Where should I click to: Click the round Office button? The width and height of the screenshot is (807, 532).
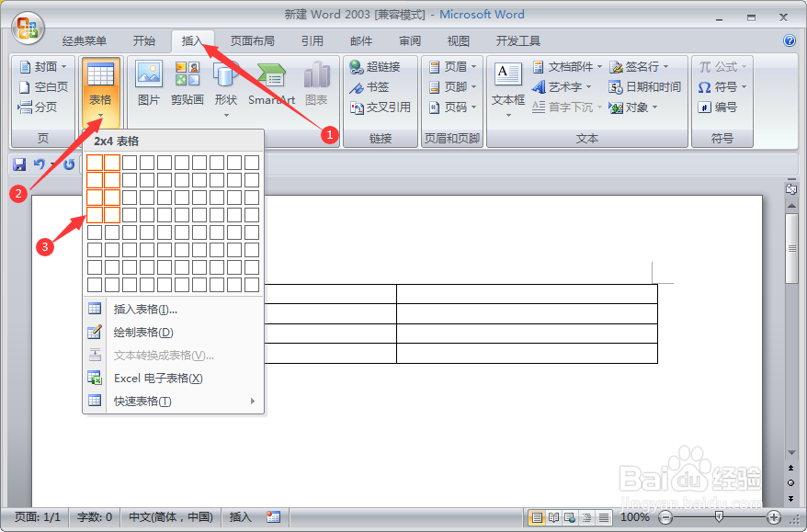pos(28,28)
